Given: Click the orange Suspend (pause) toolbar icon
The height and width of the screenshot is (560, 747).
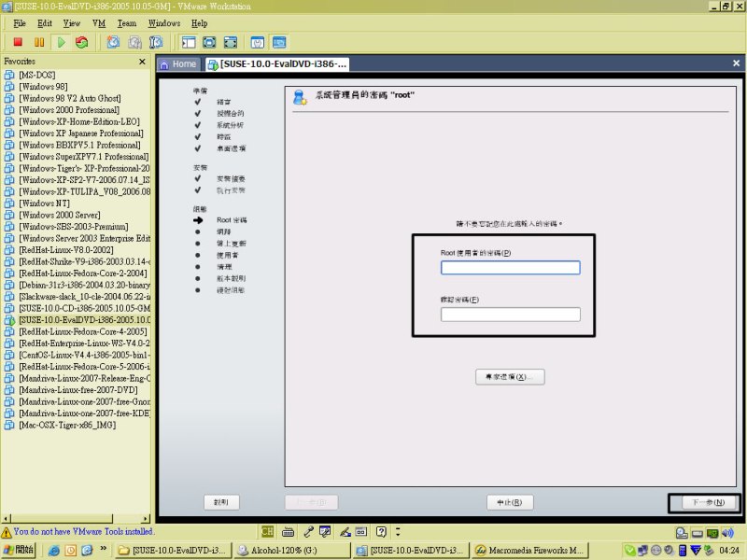Looking at the screenshot, I should (x=39, y=42).
